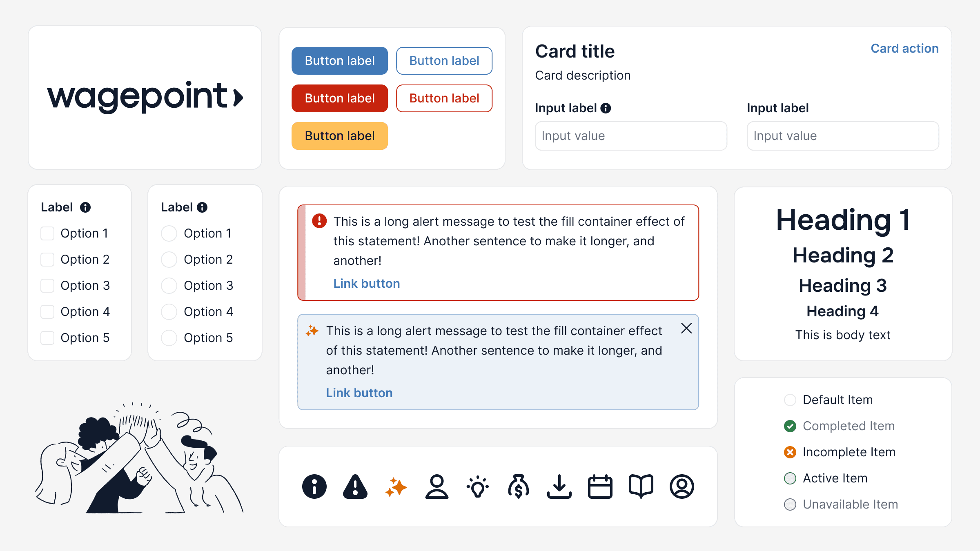
Task: Click the orange sparkles icon in icon row
Action: point(396,487)
